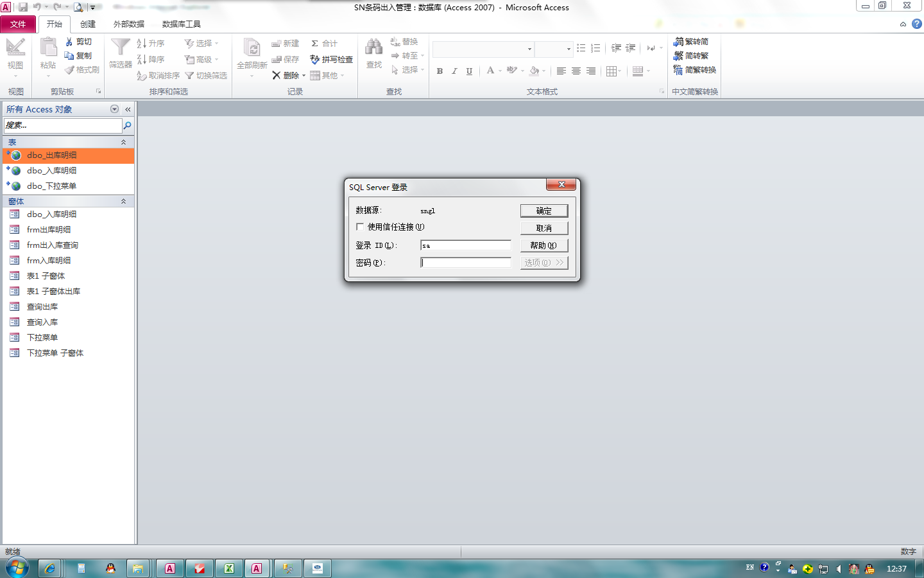Click the align left icon
Image resolution: width=924 pixels, height=578 pixels.
click(561, 71)
